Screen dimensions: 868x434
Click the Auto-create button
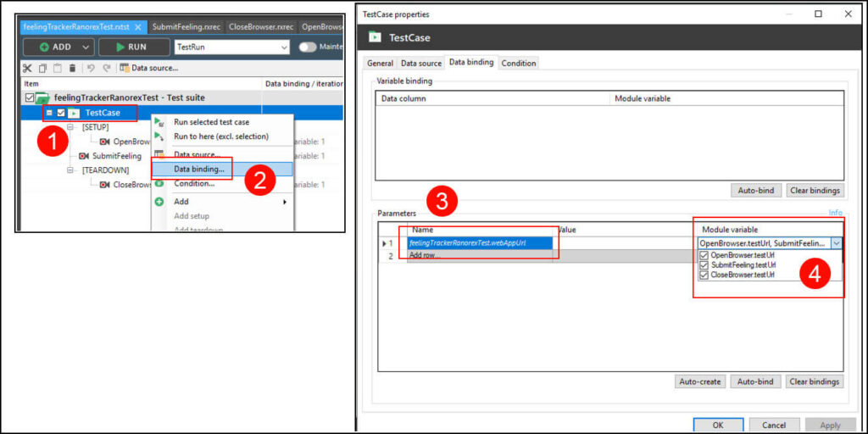coord(699,381)
